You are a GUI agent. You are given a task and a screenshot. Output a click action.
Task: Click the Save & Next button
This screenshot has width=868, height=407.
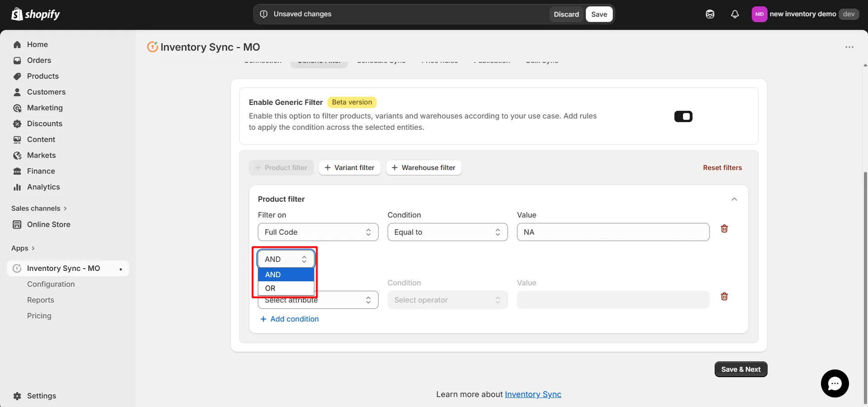click(740, 369)
